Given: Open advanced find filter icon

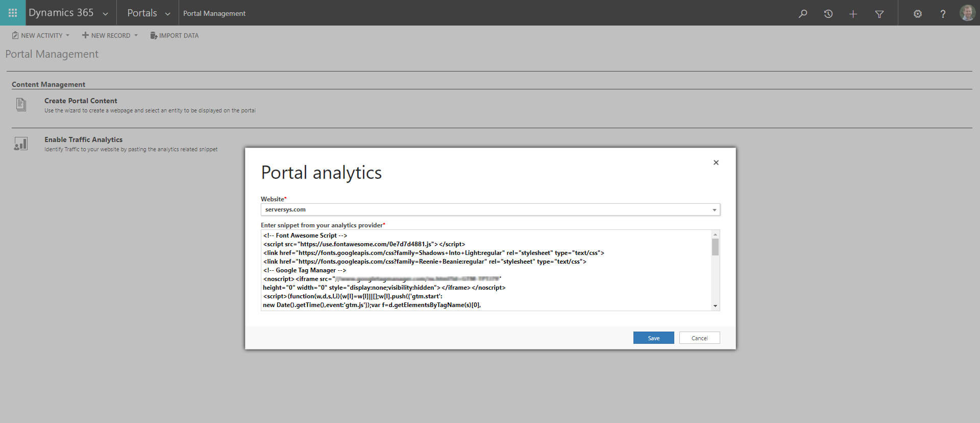Looking at the screenshot, I should [x=879, y=14].
